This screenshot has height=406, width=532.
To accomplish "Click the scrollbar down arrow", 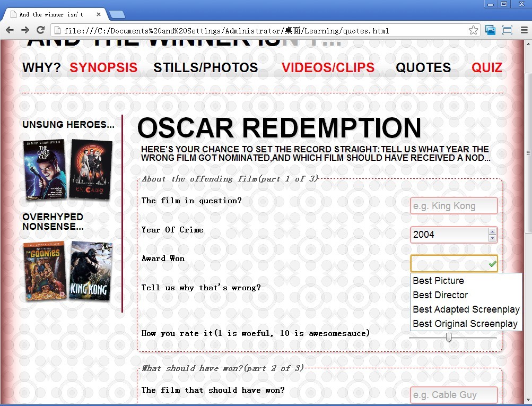I will coord(528,399).
